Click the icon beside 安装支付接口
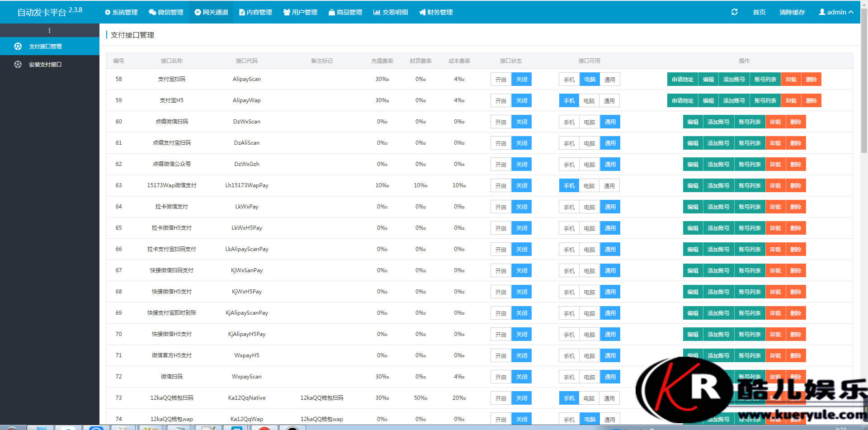Viewport: 868px width, 430px height. [18, 64]
